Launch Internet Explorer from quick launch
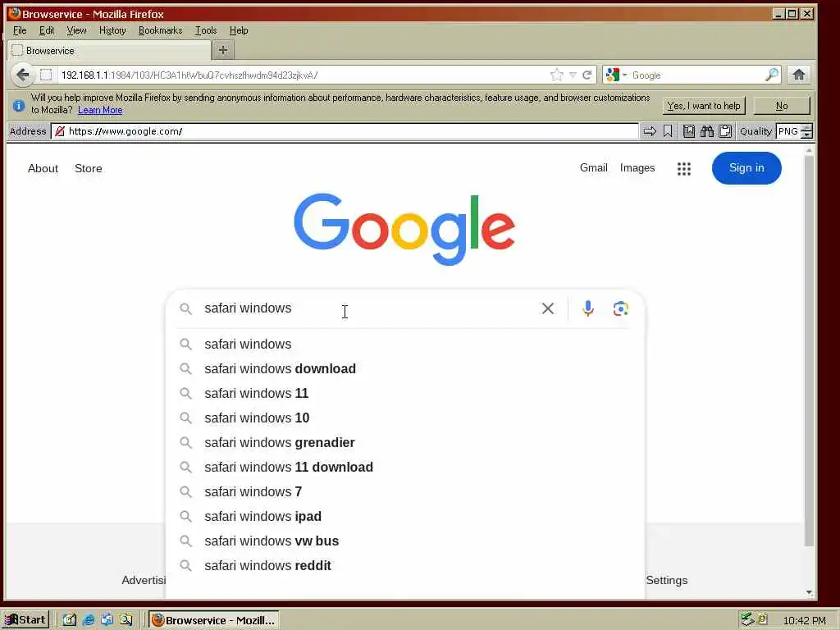840x630 pixels. (x=89, y=620)
